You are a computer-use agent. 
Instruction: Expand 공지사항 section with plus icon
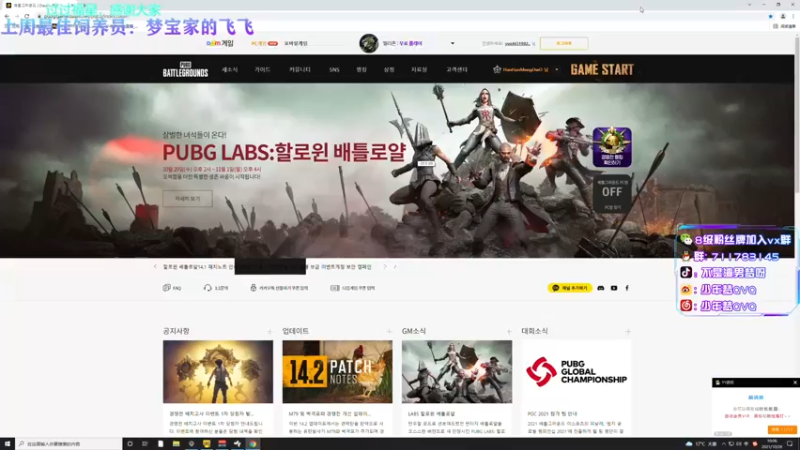click(269, 332)
